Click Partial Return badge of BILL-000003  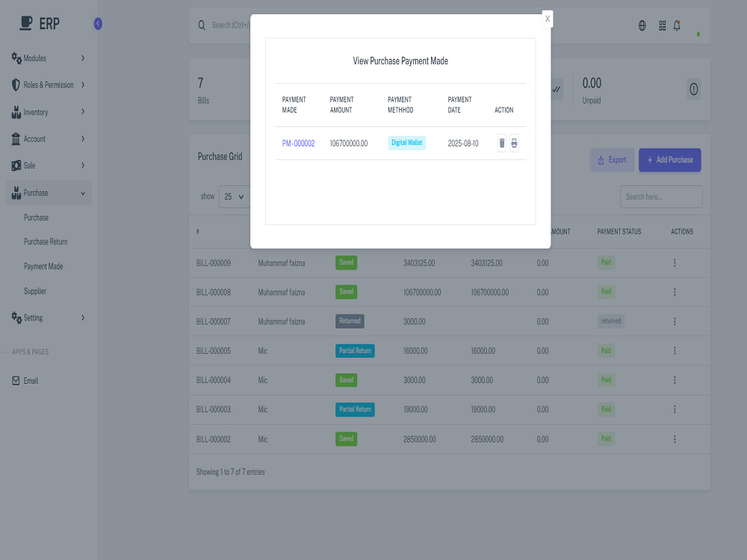[355, 409]
